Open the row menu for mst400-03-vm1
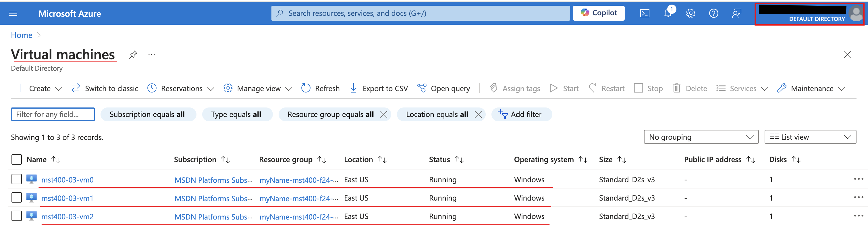 pos(858,197)
